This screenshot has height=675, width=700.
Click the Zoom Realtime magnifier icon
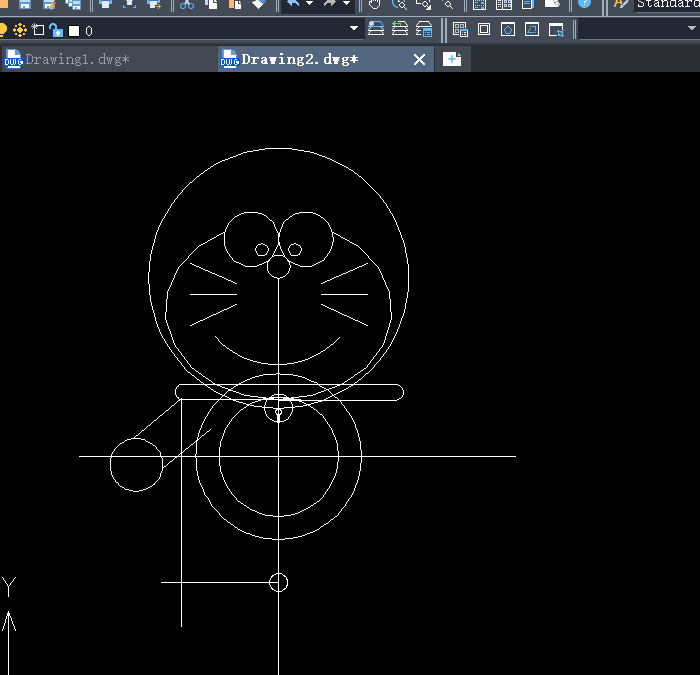coord(399,4)
